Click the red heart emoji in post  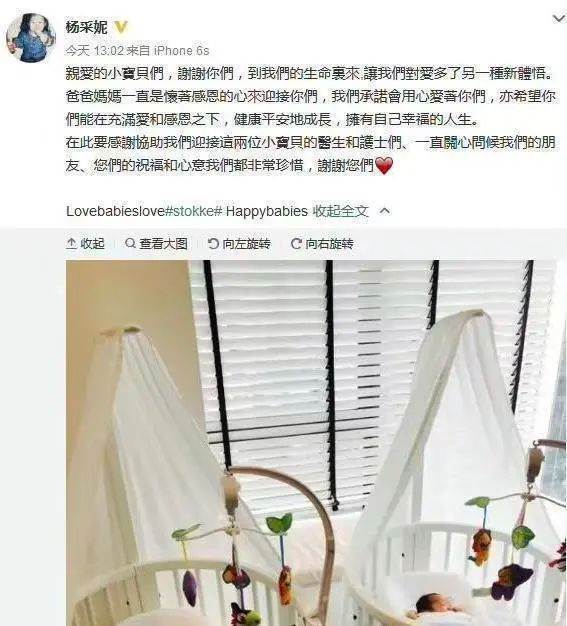coord(384,165)
